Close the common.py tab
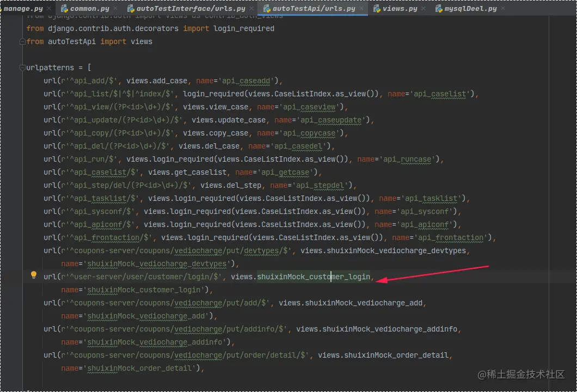Viewport: 577px width, 392px height. coord(115,8)
